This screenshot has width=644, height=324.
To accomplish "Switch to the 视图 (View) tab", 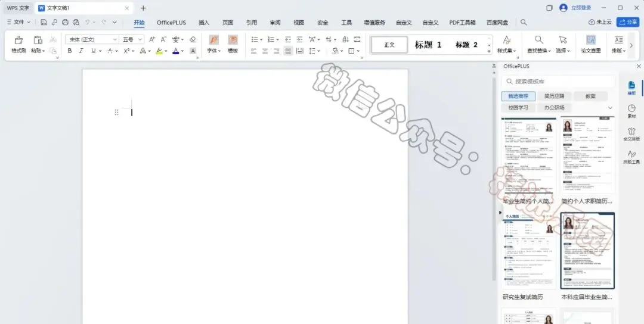I will (x=299, y=23).
